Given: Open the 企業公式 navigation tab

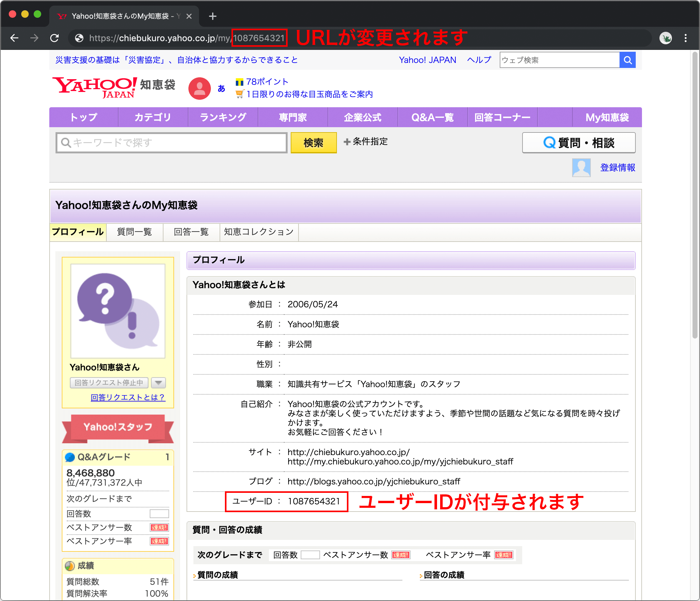Looking at the screenshot, I should pos(363,117).
